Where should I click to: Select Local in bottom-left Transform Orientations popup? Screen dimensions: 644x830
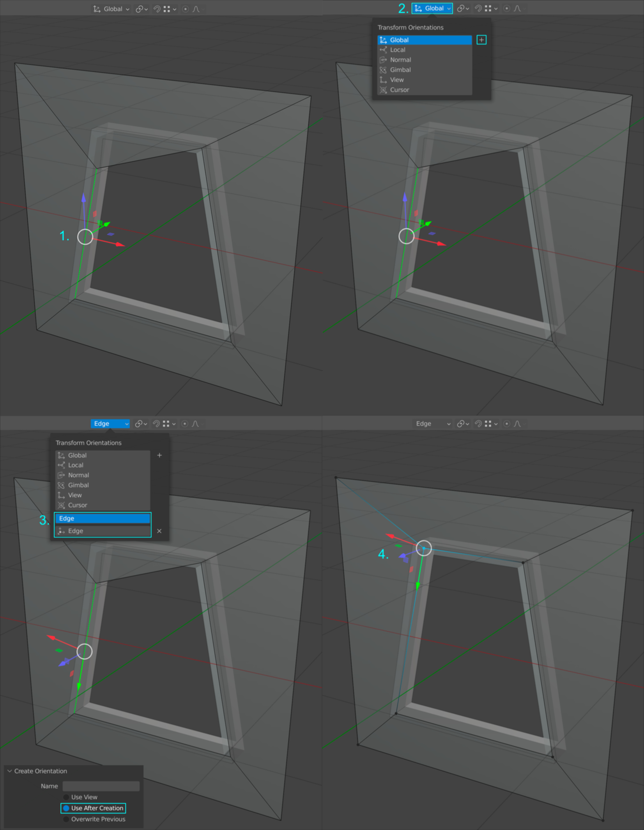(103, 465)
